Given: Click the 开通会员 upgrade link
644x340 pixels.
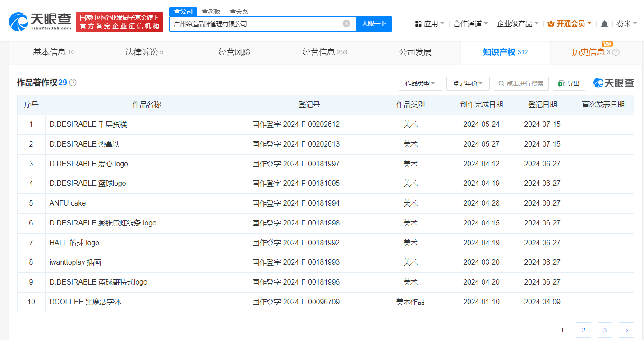Looking at the screenshot, I should [x=570, y=23].
